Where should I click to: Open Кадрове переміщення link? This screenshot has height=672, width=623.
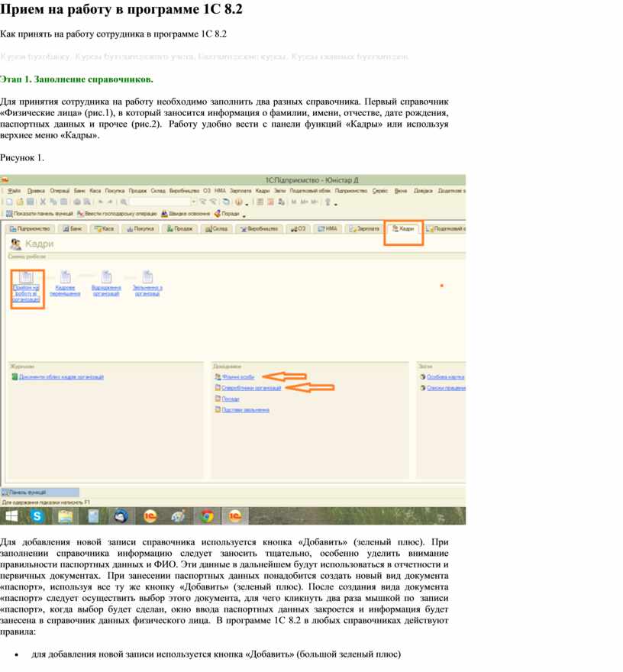click(x=65, y=291)
